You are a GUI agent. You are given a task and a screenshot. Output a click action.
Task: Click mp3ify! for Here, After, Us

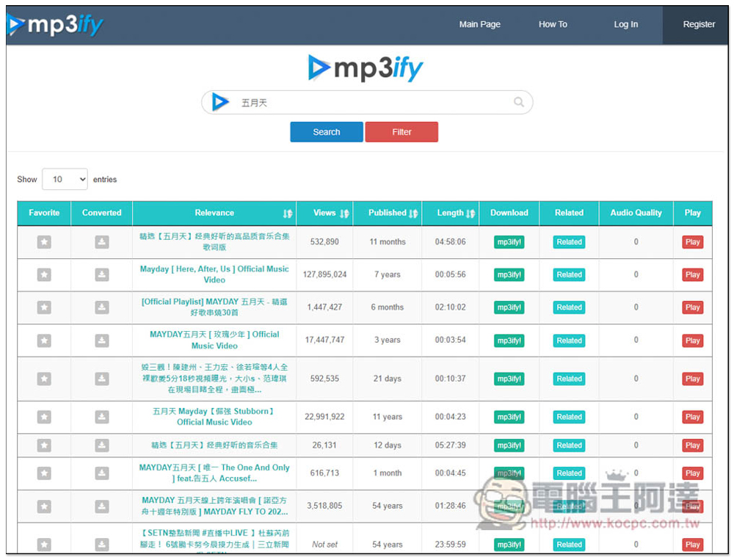click(x=509, y=274)
